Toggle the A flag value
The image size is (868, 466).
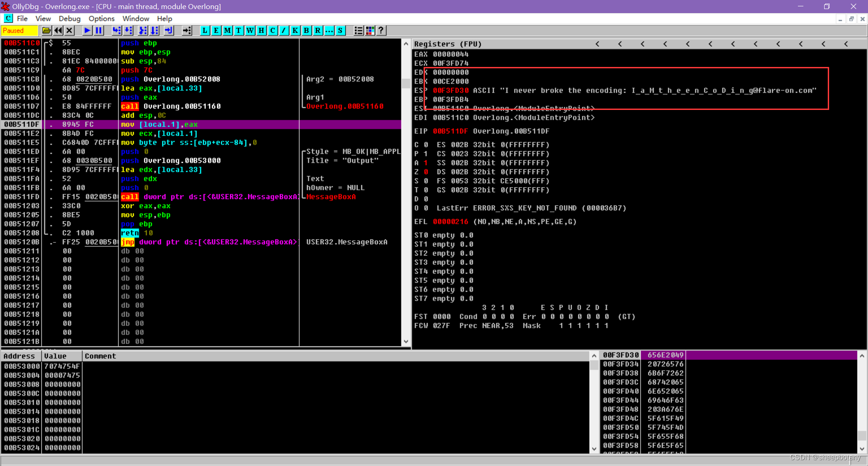(x=426, y=163)
